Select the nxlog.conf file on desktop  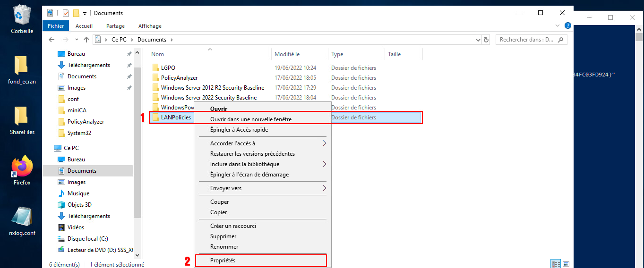coord(22,219)
